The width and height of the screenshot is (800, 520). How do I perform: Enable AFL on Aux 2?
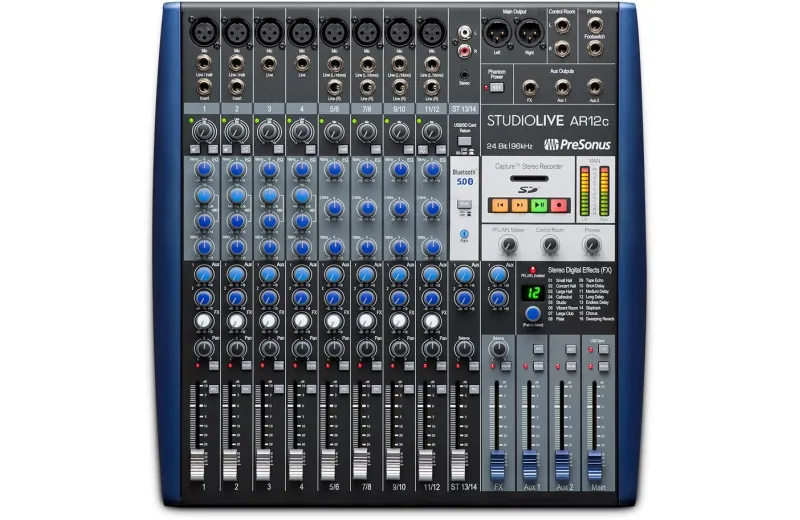click(x=571, y=349)
